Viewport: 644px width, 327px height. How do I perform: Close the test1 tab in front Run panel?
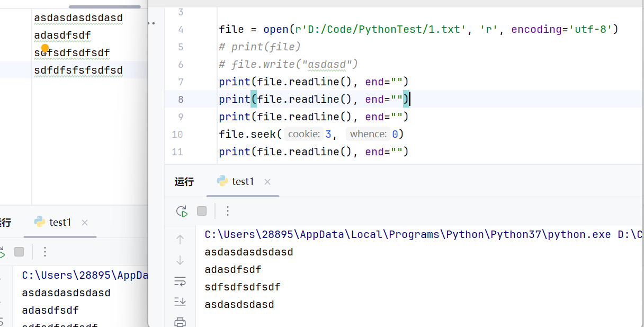267,182
